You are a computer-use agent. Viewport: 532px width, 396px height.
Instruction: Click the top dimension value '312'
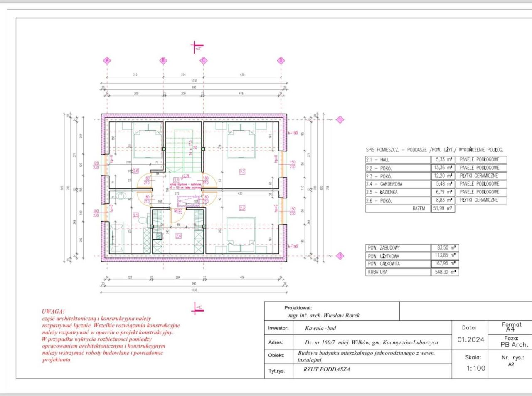click(135, 75)
